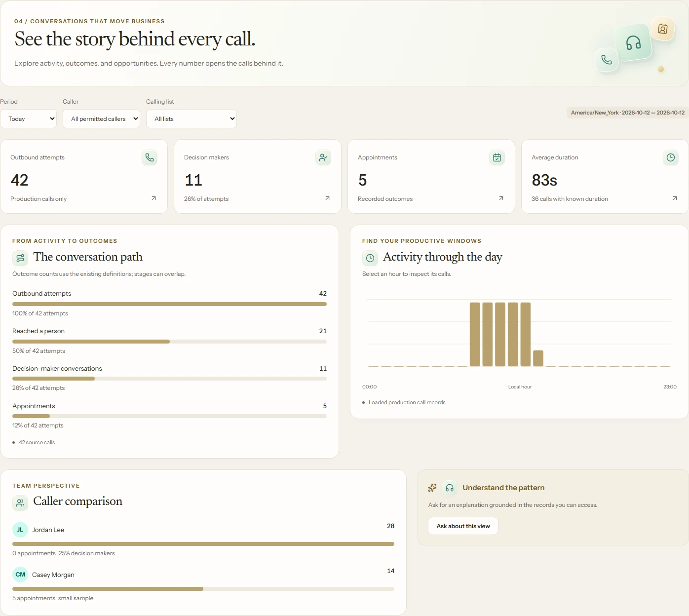
Task: Click the large headphones tile in header
Action: click(633, 43)
